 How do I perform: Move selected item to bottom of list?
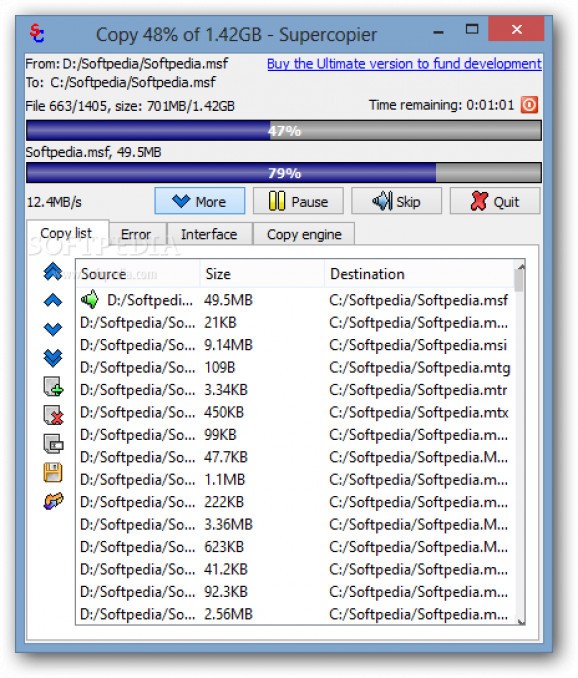click(x=53, y=358)
